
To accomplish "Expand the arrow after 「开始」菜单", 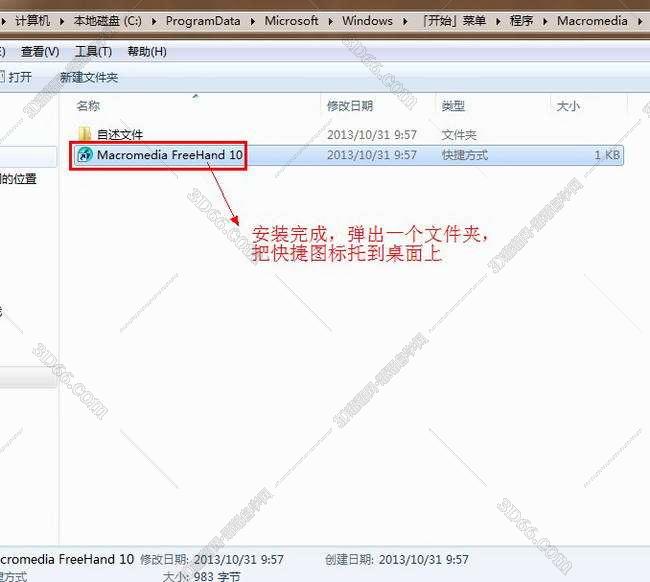I will coord(498,21).
